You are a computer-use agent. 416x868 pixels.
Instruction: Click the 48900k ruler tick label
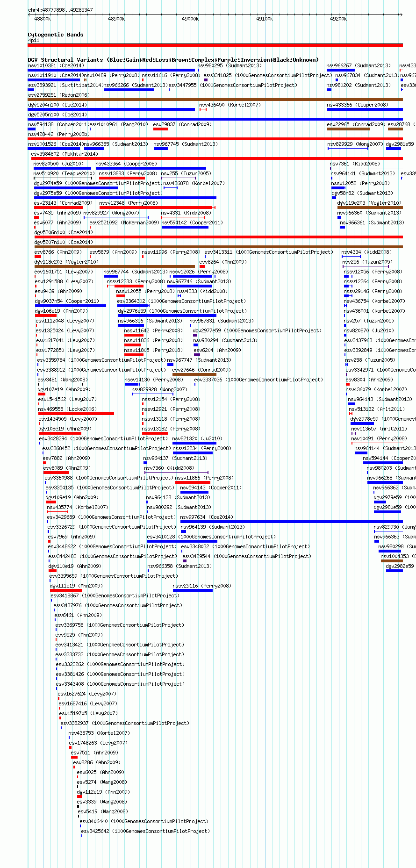[116, 19]
